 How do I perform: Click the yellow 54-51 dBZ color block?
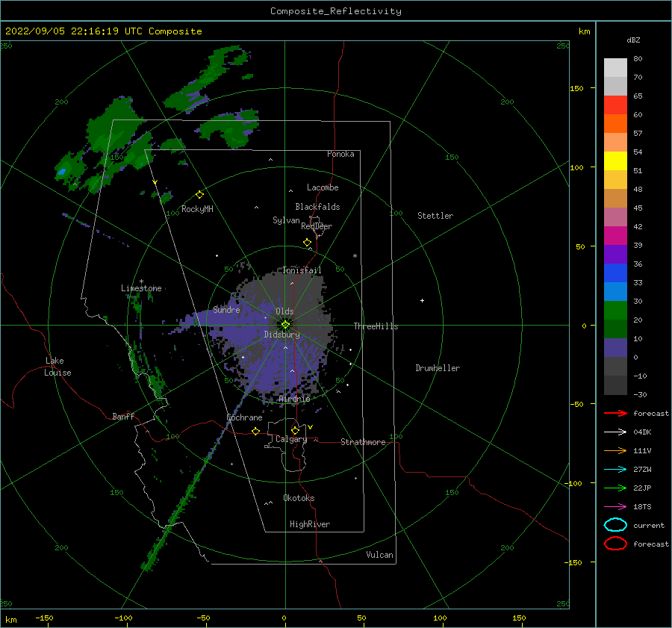(615, 161)
